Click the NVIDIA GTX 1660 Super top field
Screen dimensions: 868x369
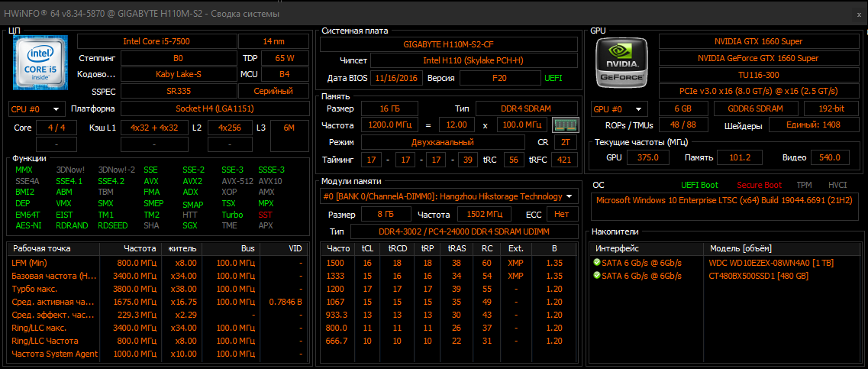pos(758,41)
